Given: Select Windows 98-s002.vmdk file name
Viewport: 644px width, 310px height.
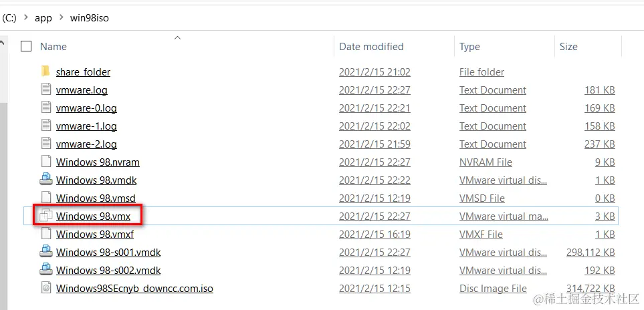Looking at the screenshot, I should tap(108, 270).
